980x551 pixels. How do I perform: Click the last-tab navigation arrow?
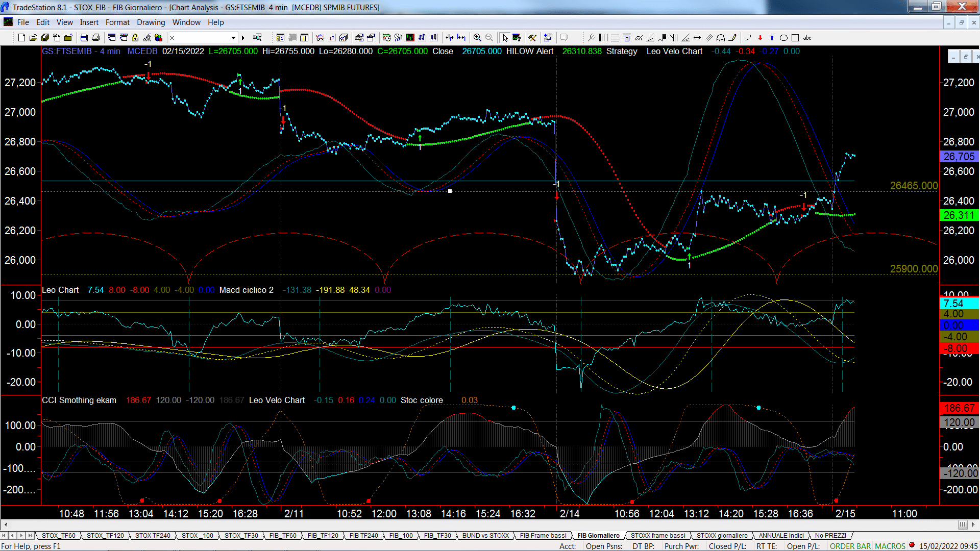(30, 535)
